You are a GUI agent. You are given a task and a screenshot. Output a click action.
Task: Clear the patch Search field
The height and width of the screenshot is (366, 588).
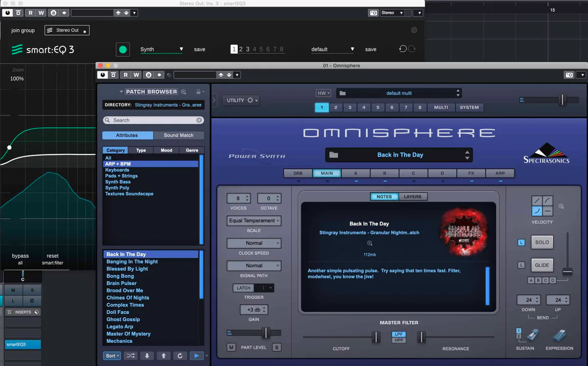[199, 120]
